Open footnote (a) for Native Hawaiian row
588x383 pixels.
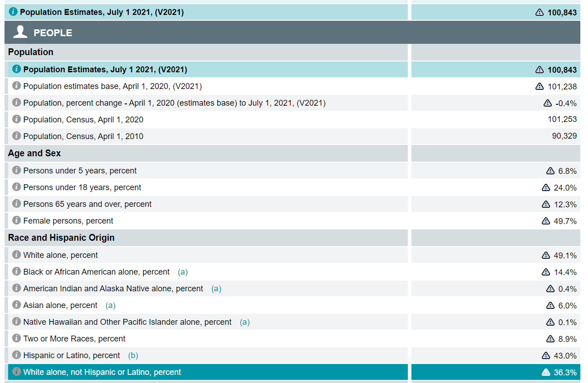245,322
